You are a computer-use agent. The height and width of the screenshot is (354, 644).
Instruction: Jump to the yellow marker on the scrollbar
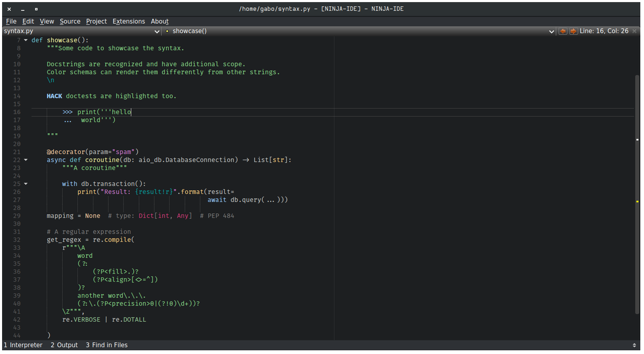tap(637, 201)
